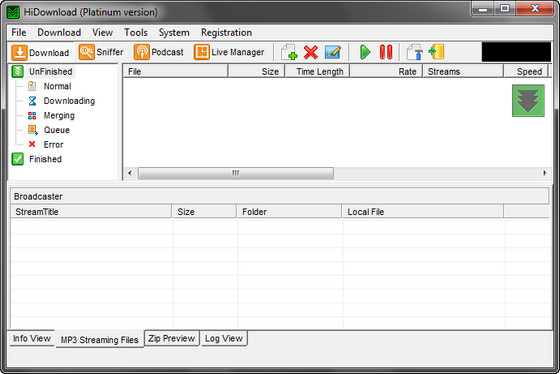560x374 pixels.
Task: Open the Podcast tool
Action: pyautogui.click(x=159, y=52)
